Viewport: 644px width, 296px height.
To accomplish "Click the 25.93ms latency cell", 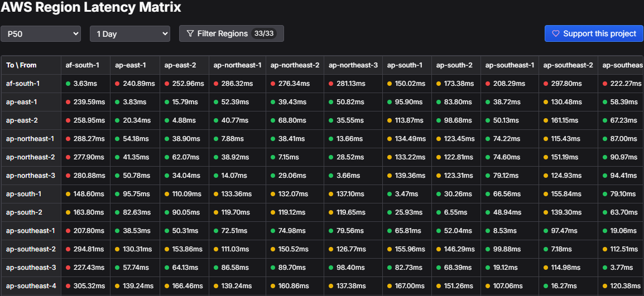I will [407, 212].
